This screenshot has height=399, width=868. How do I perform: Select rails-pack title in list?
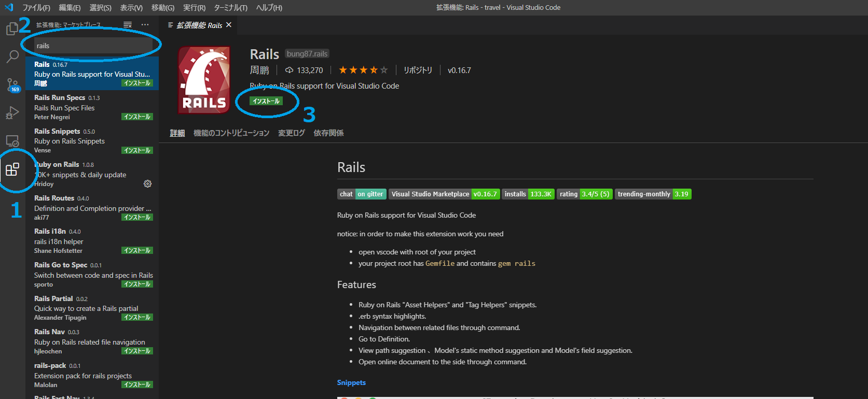50,365
